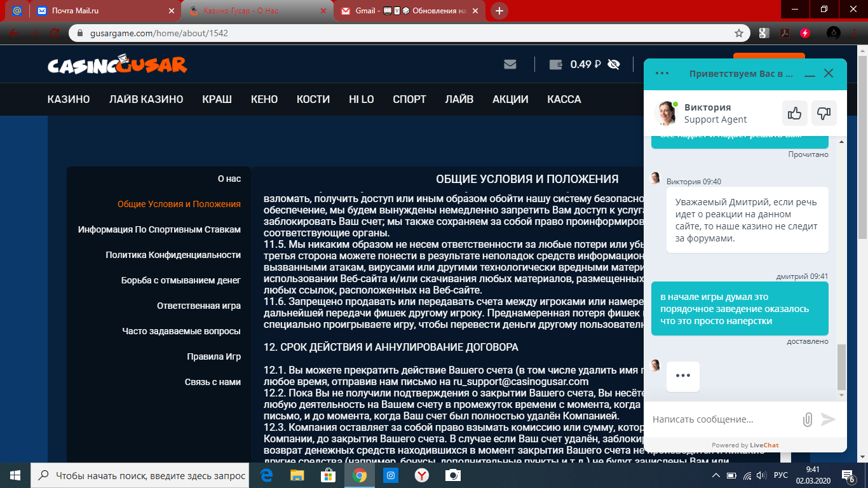The image size is (868, 488).
Task: Click the chat conversation scrollbar
Action: coord(842,367)
